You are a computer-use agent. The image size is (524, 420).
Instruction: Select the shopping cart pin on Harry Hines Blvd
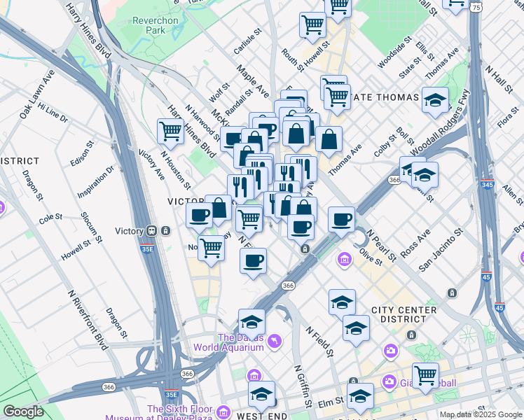point(171,130)
